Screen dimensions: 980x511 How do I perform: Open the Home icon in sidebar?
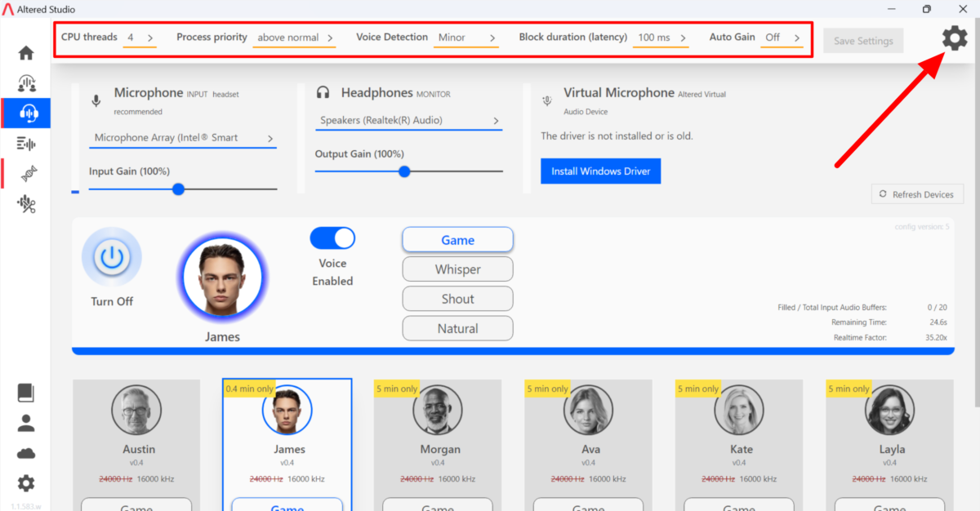click(x=26, y=53)
